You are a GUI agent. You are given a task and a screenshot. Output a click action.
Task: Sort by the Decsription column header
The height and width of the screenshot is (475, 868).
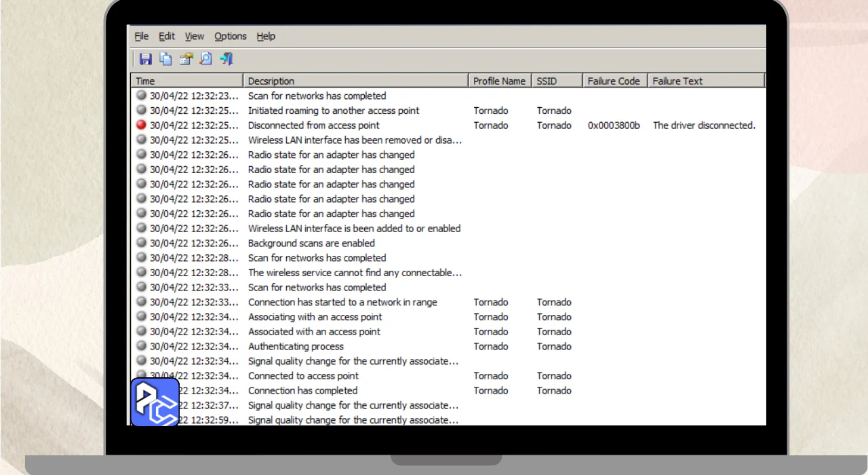pos(355,81)
